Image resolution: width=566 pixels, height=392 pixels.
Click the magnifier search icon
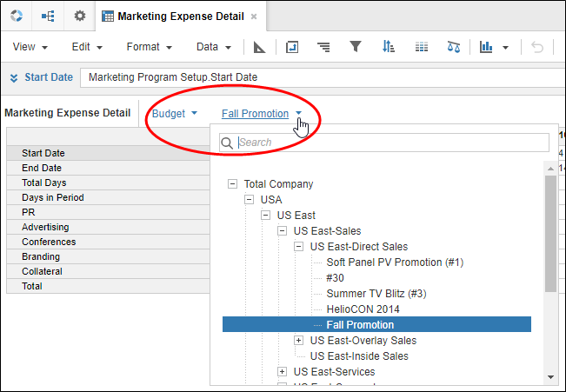[227, 143]
